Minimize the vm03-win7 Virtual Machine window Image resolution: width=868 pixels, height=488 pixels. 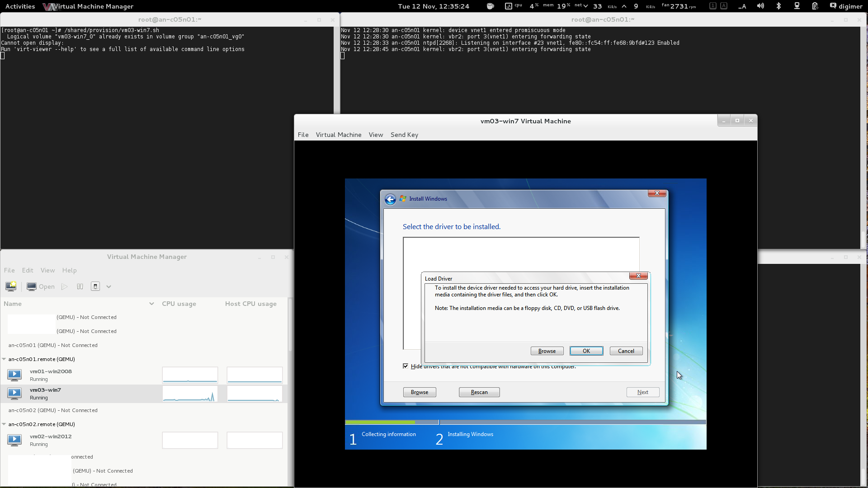pos(724,121)
